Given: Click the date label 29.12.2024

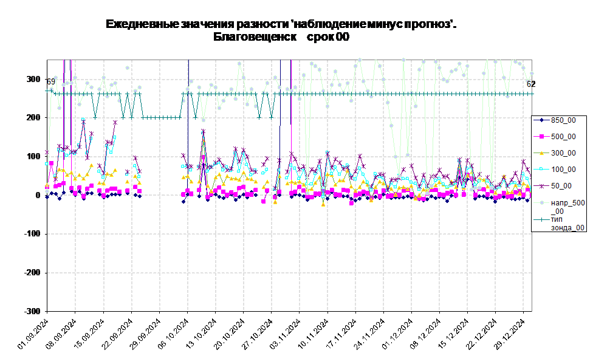Looking at the screenshot, I should [x=509, y=334].
